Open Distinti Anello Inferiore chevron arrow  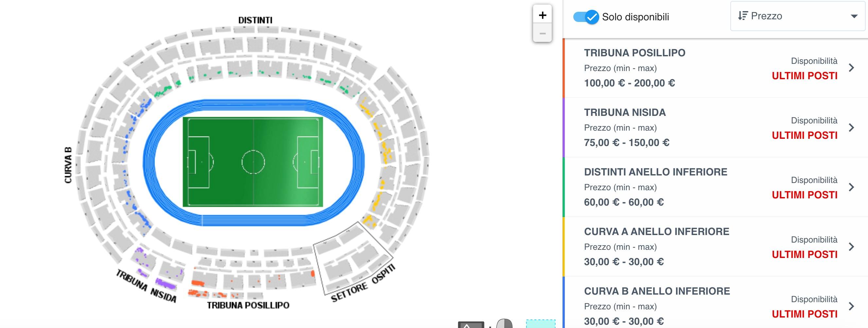852,188
